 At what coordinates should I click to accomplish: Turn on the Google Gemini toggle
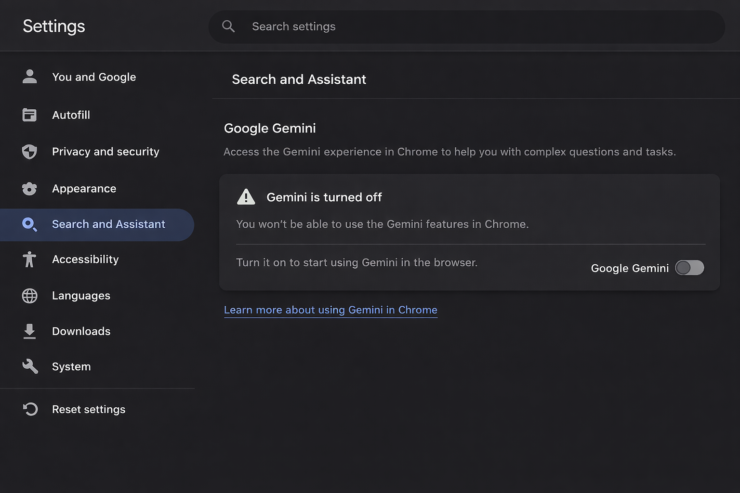(689, 268)
